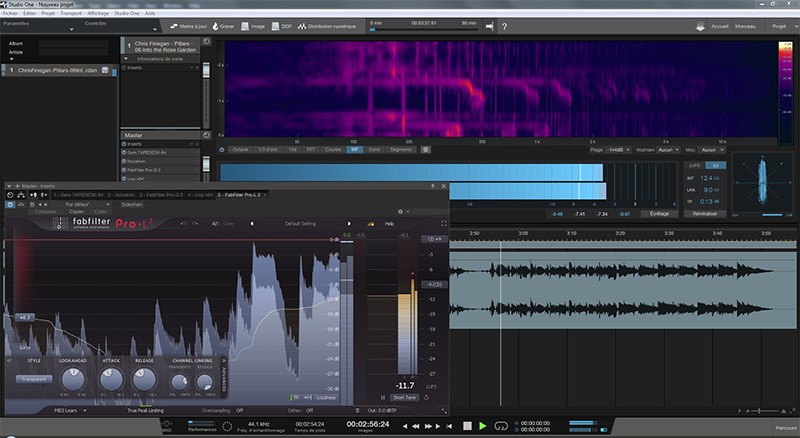Toggle the TP true peak meter button
The height and width of the screenshot is (438, 800).
point(296,397)
